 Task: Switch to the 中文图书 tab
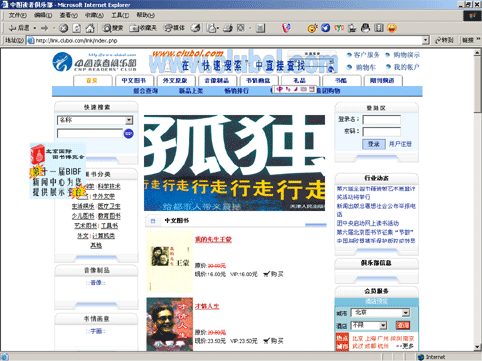[134, 81]
